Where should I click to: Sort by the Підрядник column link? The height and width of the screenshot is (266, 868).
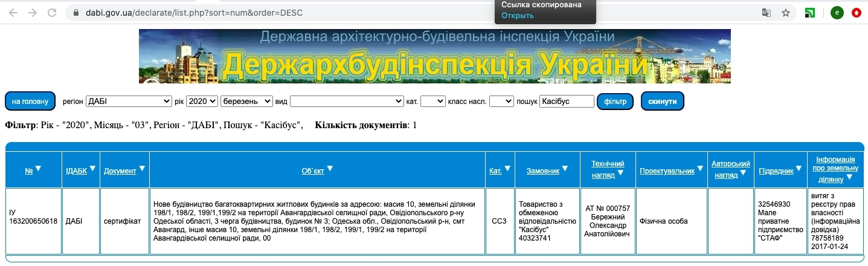[776, 171]
